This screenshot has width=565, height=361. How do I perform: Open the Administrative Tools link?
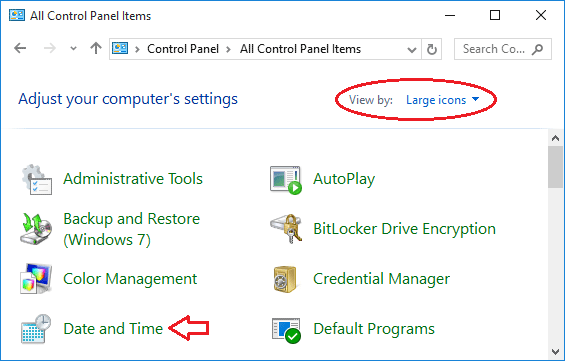(133, 179)
